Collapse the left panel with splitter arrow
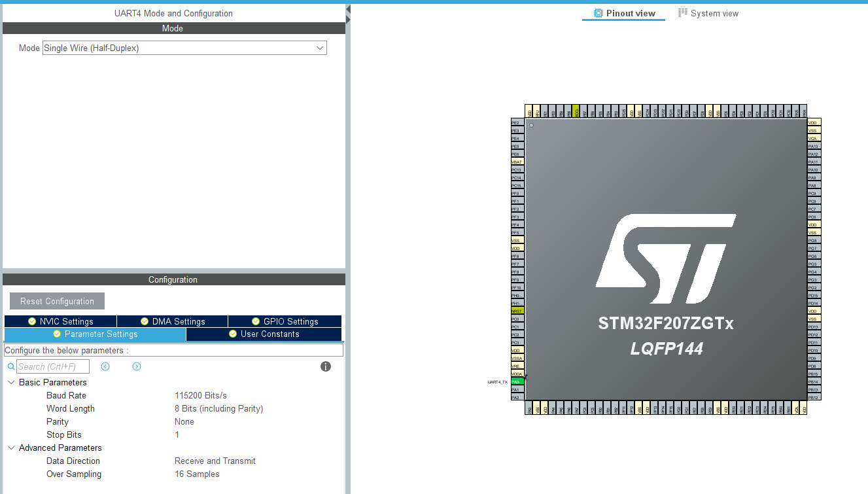 (348, 9)
